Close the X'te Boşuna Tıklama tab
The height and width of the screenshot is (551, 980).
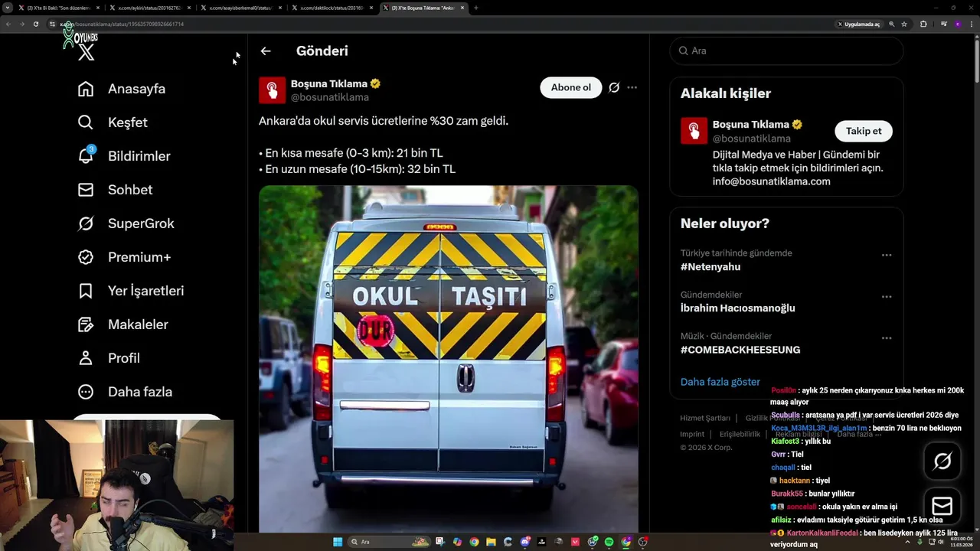pyautogui.click(x=462, y=8)
